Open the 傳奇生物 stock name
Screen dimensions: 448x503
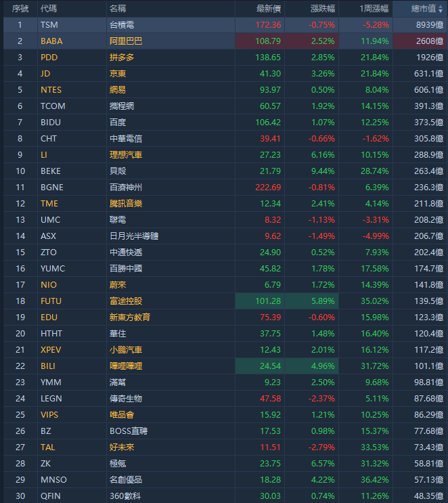point(126,399)
